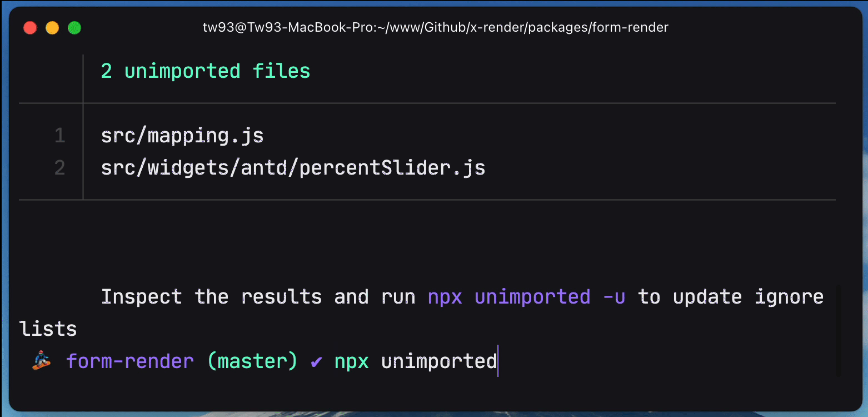
Task: Click 'Inspect the results' message text
Action: point(211,297)
